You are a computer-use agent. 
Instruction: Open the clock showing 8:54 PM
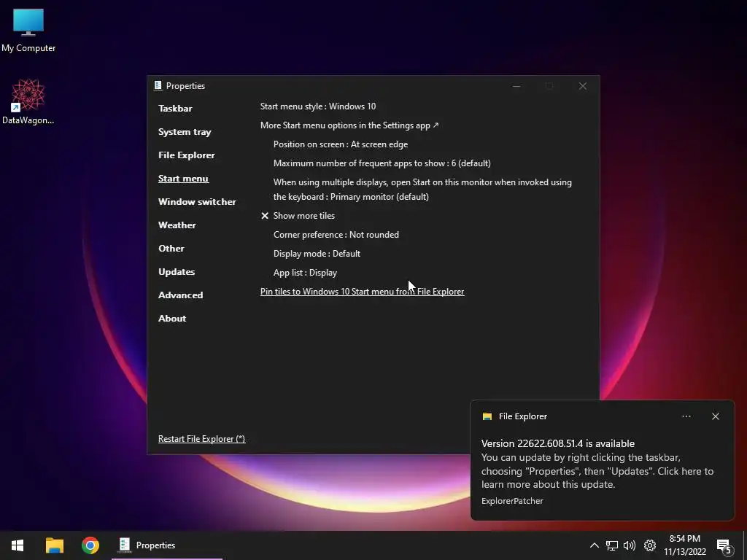tap(684, 545)
